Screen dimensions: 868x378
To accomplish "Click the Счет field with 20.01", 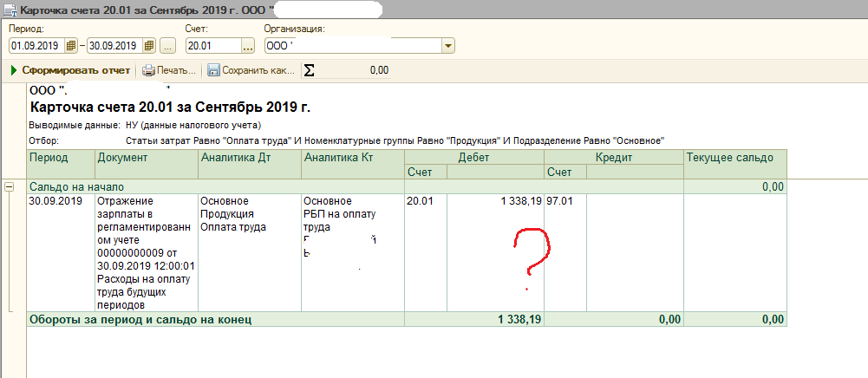I will tap(211, 46).
